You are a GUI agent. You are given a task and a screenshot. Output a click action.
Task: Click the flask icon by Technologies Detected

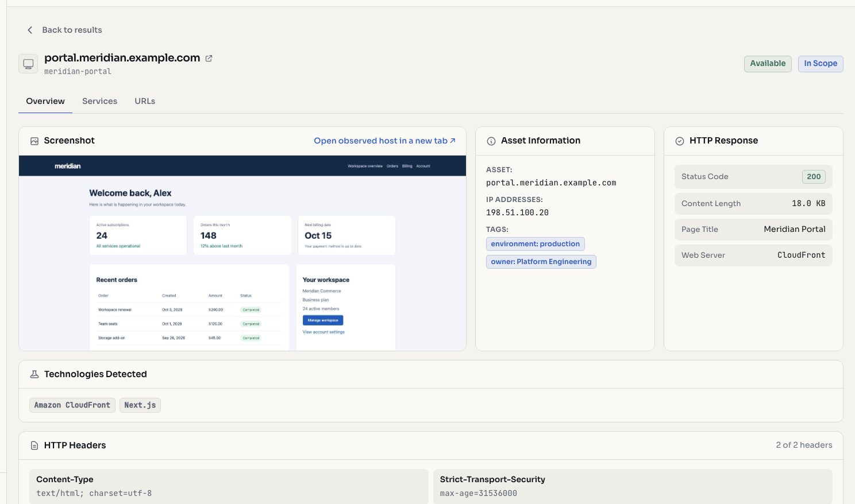tap(34, 374)
